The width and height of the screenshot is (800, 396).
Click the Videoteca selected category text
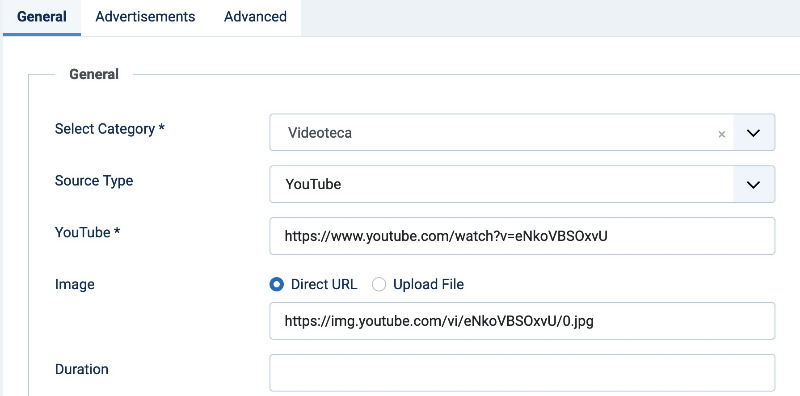pos(319,133)
